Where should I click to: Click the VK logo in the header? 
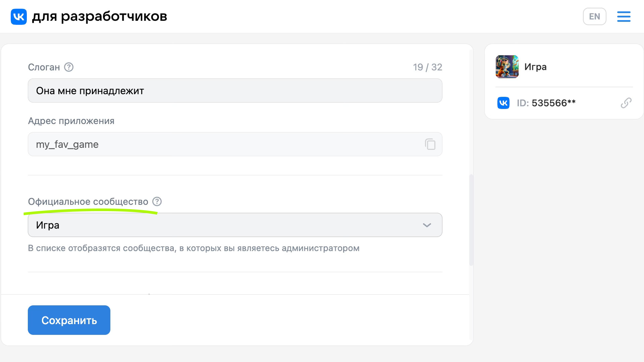[x=19, y=16]
